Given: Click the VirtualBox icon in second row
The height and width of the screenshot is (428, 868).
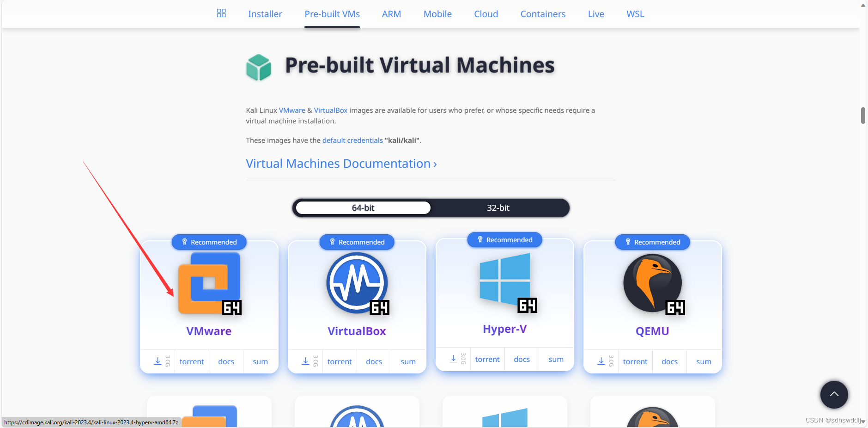Looking at the screenshot, I should pos(357,416).
